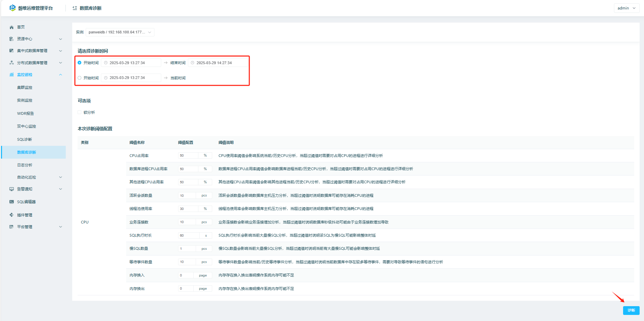644x321 pixels.
Task: Click the 其他进程CPU占用率 threshold input
Action: [x=188, y=182]
